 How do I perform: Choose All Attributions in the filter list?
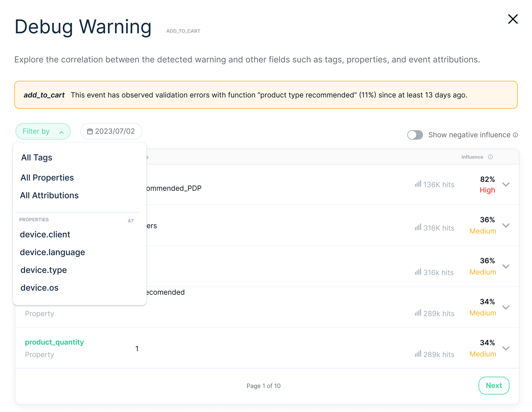(49, 195)
